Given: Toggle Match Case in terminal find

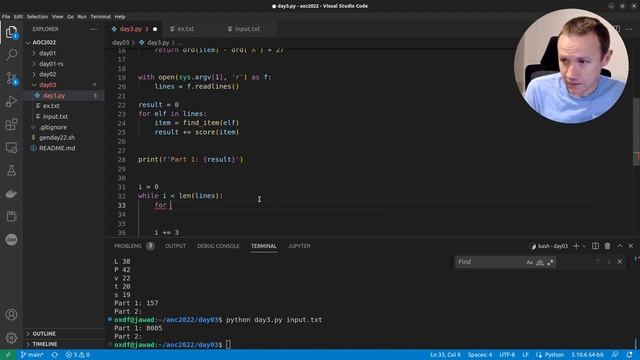Looking at the screenshot, I should [529, 262].
